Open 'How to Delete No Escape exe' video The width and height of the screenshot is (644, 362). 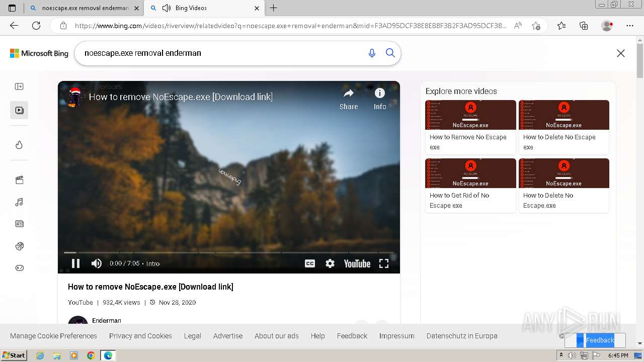564,127
